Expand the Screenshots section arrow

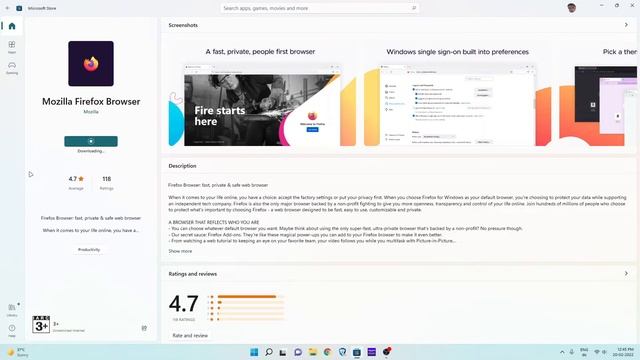click(626, 25)
